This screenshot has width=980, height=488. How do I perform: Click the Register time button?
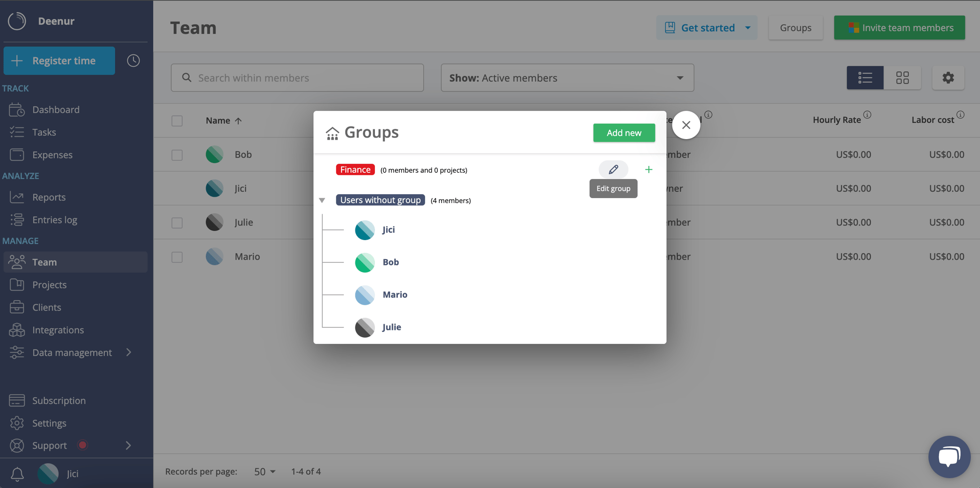point(59,61)
